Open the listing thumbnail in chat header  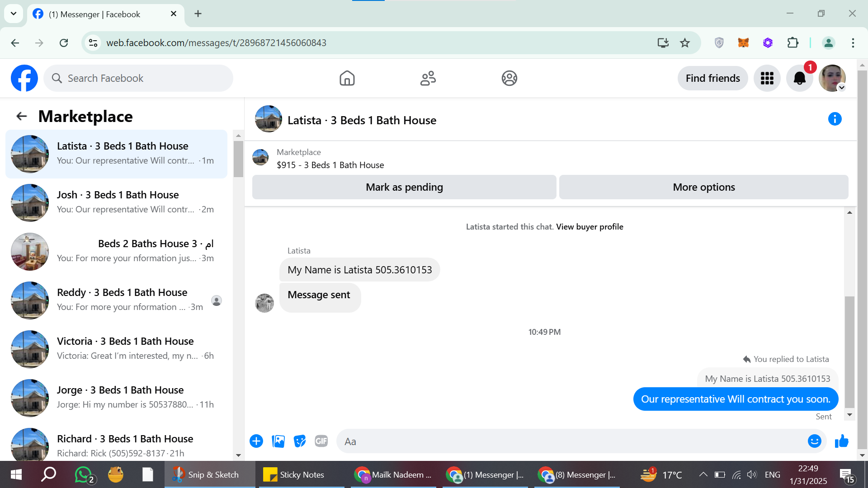[269, 119]
